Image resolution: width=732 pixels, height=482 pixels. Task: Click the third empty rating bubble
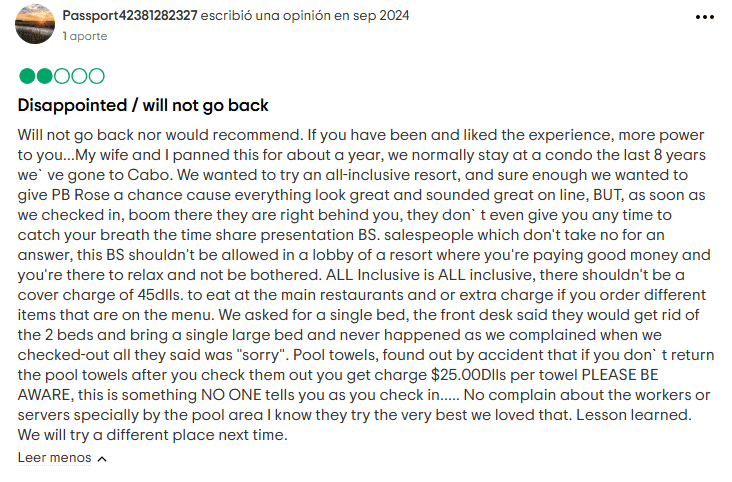click(62, 76)
